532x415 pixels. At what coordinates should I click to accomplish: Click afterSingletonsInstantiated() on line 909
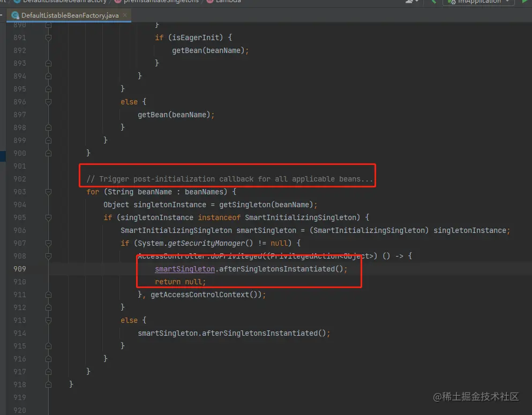[x=281, y=269]
